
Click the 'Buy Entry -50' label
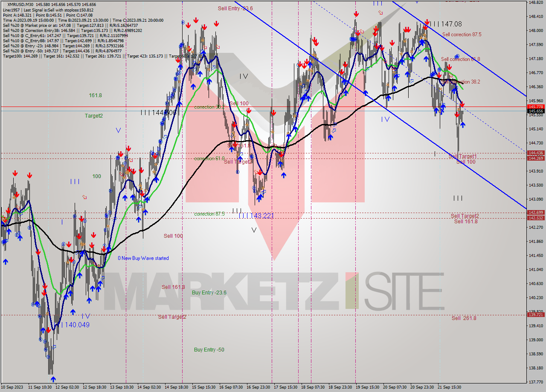(209, 350)
